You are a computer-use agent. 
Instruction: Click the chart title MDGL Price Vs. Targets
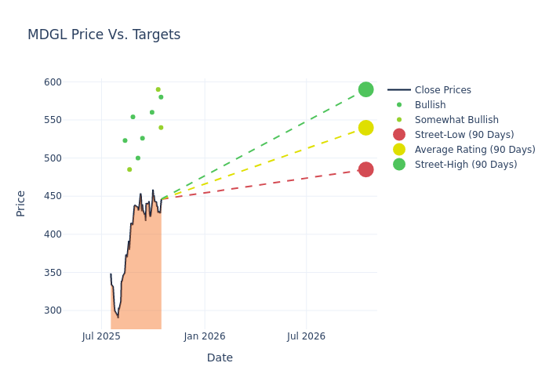coord(104,34)
